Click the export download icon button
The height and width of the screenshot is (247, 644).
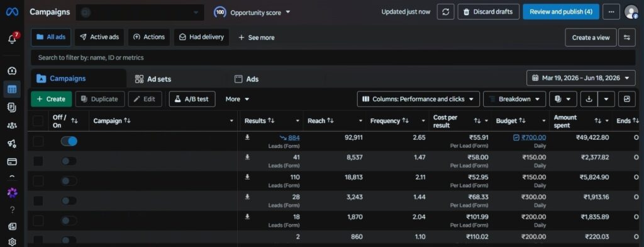pos(589,99)
